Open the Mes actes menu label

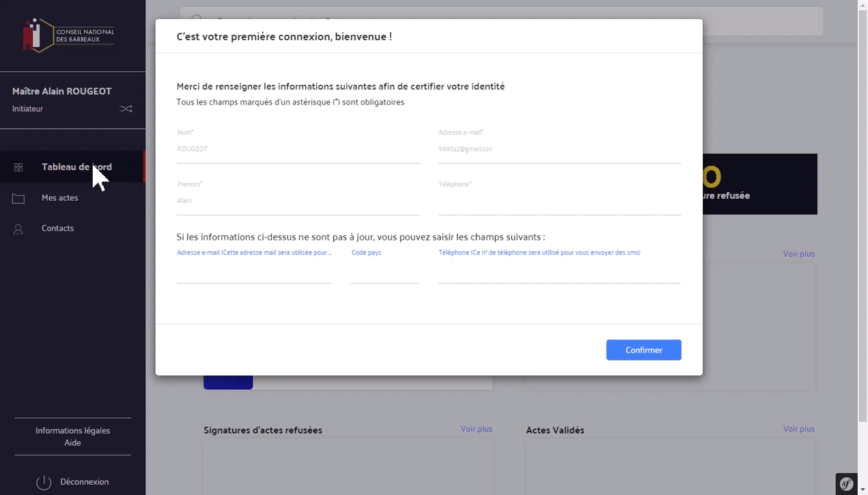click(59, 198)
